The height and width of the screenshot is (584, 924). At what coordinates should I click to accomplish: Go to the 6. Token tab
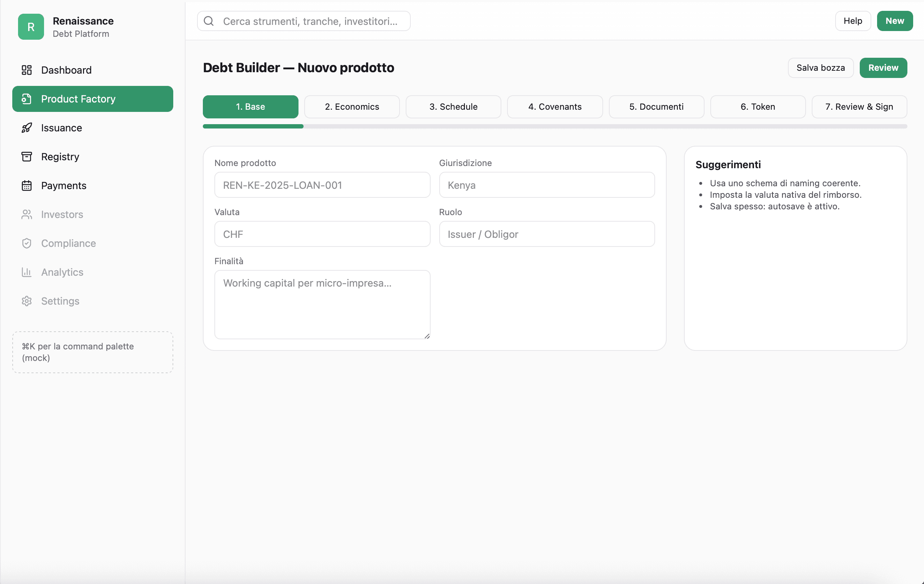click(758, 107)
